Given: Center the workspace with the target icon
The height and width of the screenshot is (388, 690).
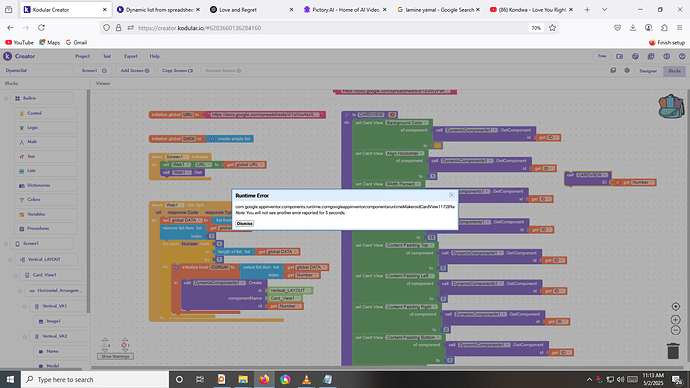Looking at the screenshot, I should coord(675,307).
